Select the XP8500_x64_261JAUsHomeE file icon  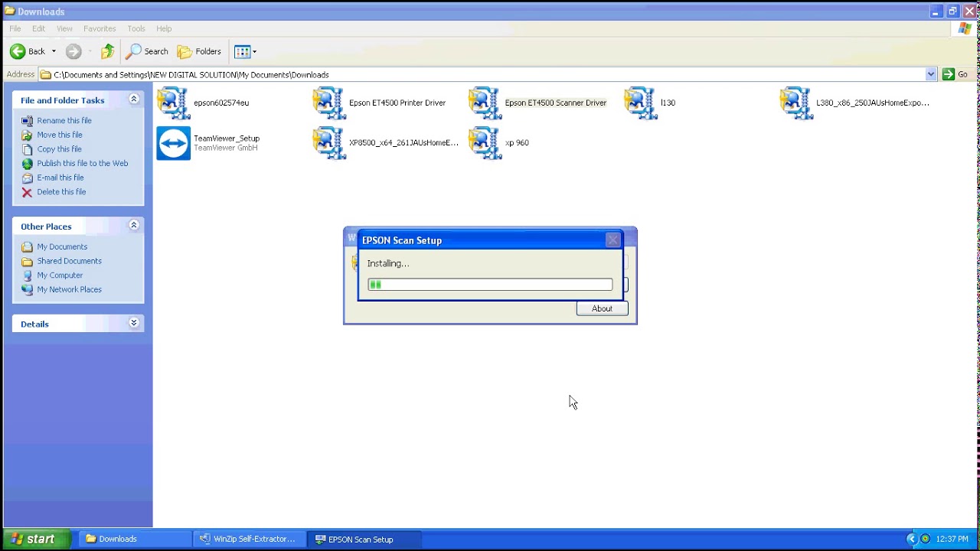click(329, 143)
